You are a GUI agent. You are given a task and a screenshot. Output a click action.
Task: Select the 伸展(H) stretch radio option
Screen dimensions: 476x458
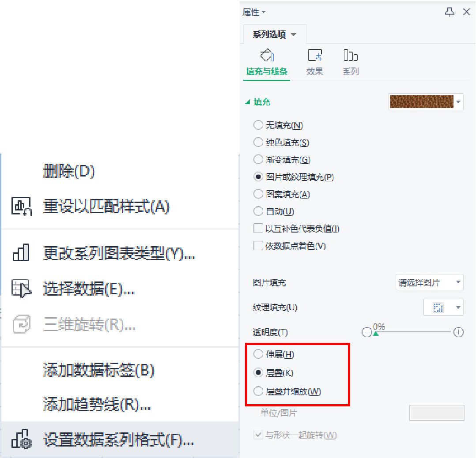point(258,354)
